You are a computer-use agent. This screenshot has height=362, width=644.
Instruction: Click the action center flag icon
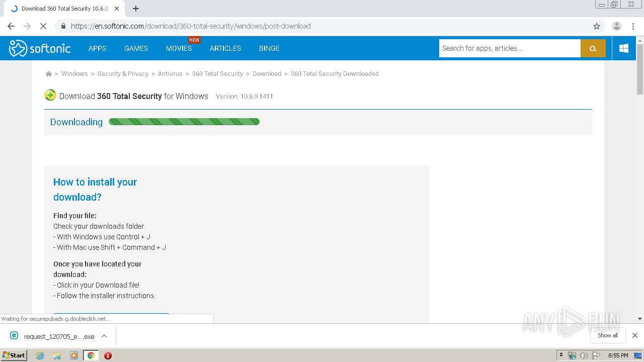596,355
